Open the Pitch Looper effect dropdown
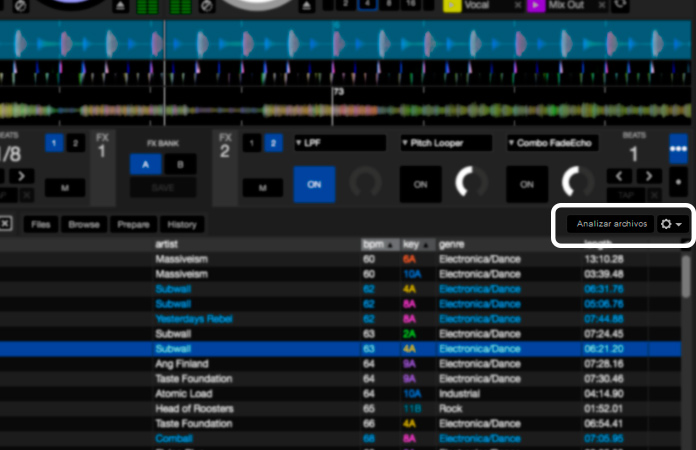The width and height of the screenshot is (696, 450). click(x=446, y=143)
